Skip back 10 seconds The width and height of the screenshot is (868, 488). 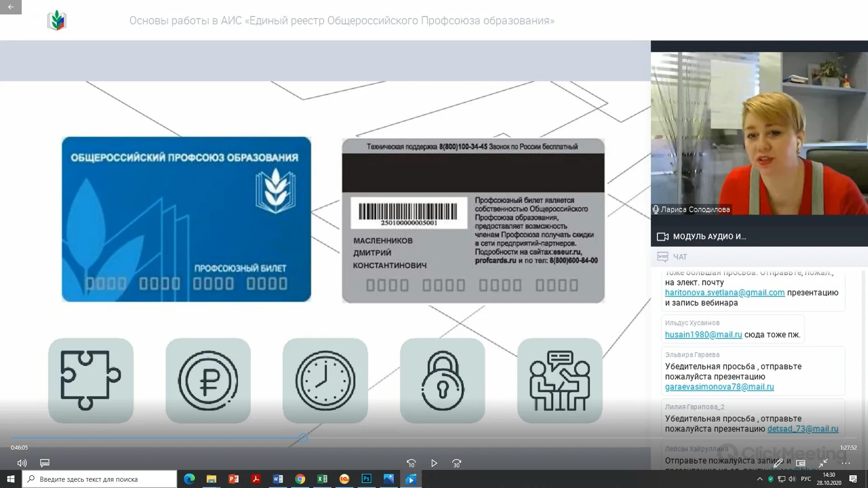coord(411,463)
